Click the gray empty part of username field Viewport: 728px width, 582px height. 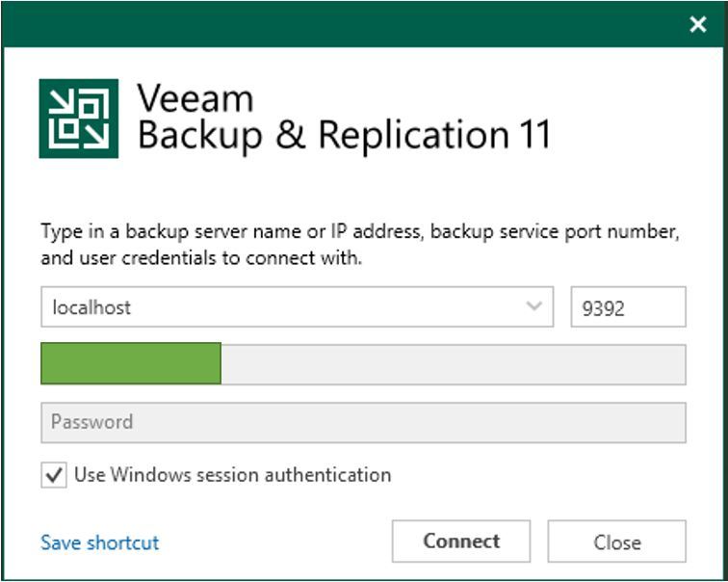pyautogui.click(x=453, y=364)
